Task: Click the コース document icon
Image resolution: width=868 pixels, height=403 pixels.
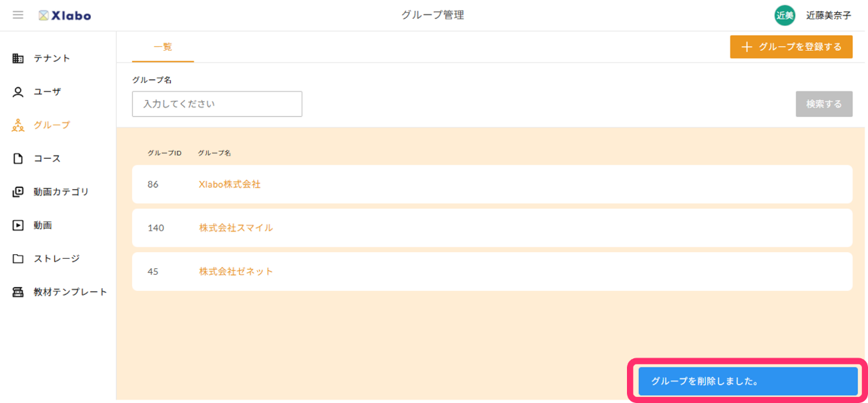Action: (18, 159)
